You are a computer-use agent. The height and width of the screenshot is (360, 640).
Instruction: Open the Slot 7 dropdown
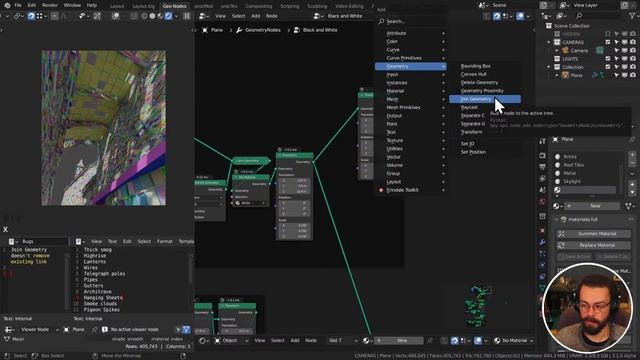[x=343, y=340]
